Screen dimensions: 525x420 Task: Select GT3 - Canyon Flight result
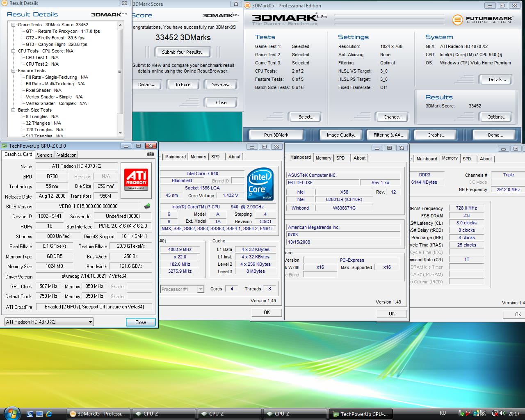[x=56, y=44]
